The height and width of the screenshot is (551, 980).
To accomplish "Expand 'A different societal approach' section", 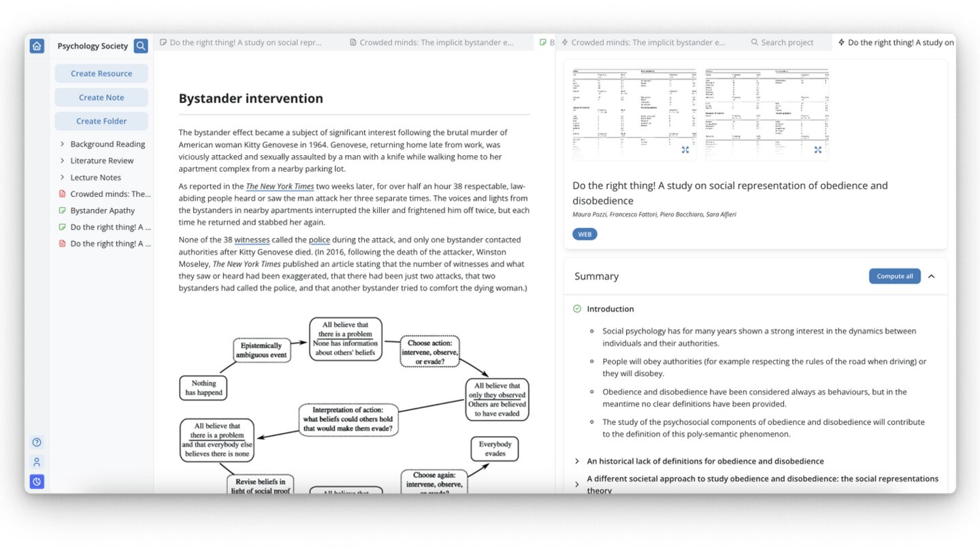I will 577,484.
